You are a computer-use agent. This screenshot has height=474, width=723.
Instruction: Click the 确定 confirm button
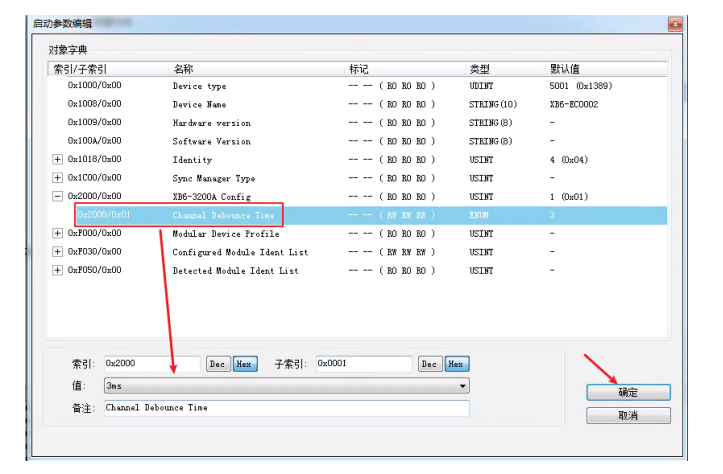627,393
